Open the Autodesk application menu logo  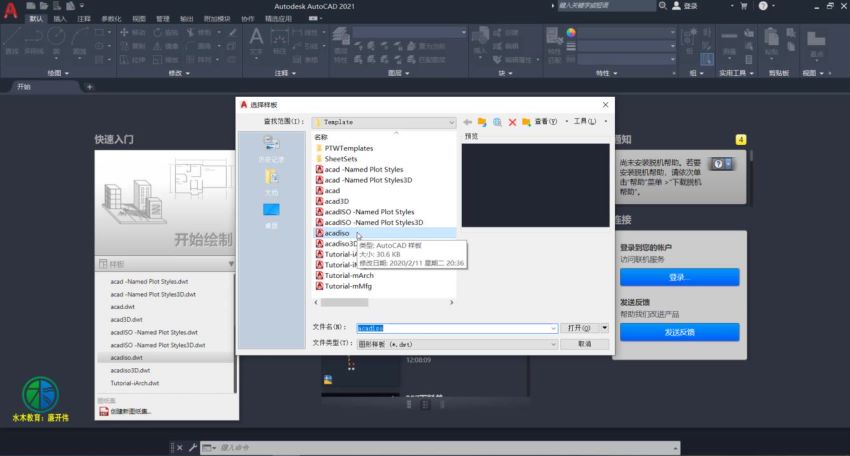tap(10, 10)
